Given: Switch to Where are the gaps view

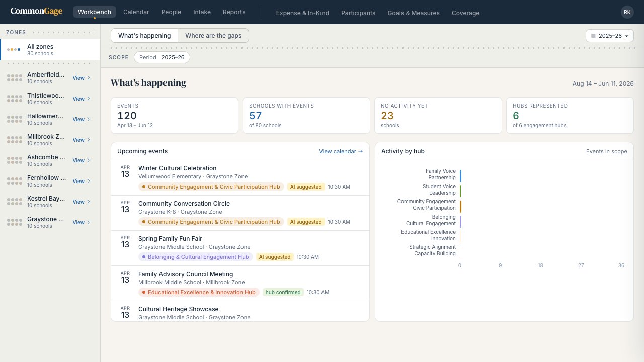Looking at the screenshot, I should (213, 36).
